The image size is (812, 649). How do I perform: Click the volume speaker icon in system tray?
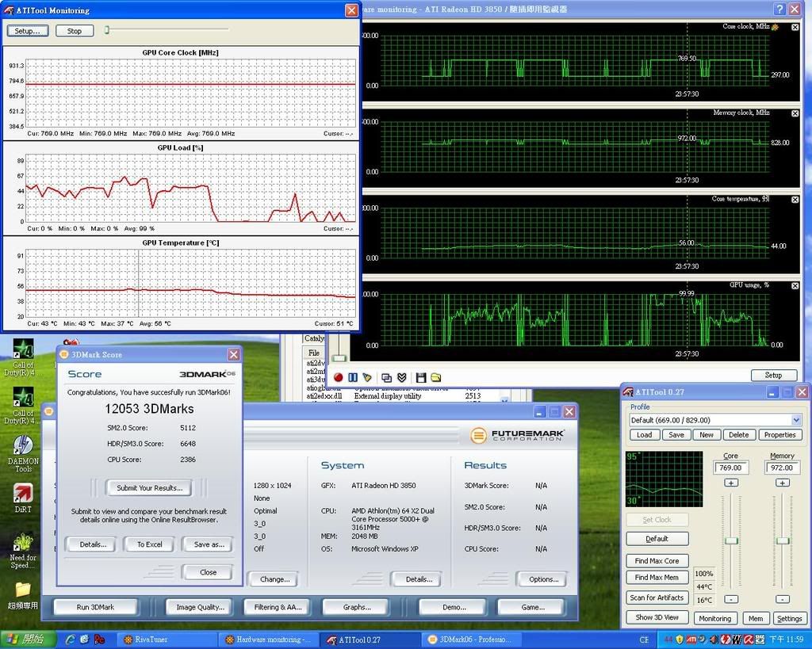tap(714, 639)
